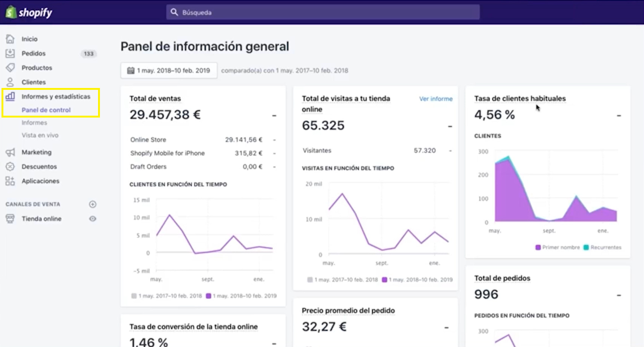Screen dimensions: 644x347
Task: Open Inicio via house icon
Action: tap(10, 39)
